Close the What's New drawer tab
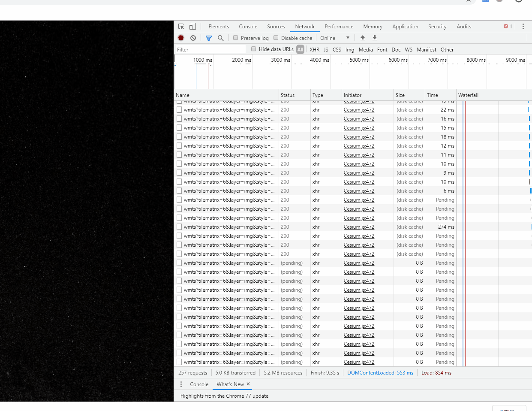Image resolution: width=532 pixels, height=411 pixels. pos(248,384)
